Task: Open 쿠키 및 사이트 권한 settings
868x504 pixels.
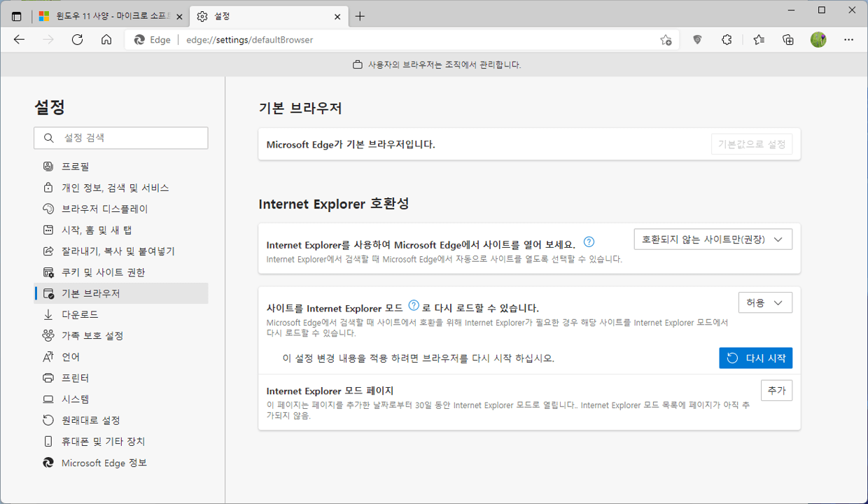Action: [x=121, y=272]
